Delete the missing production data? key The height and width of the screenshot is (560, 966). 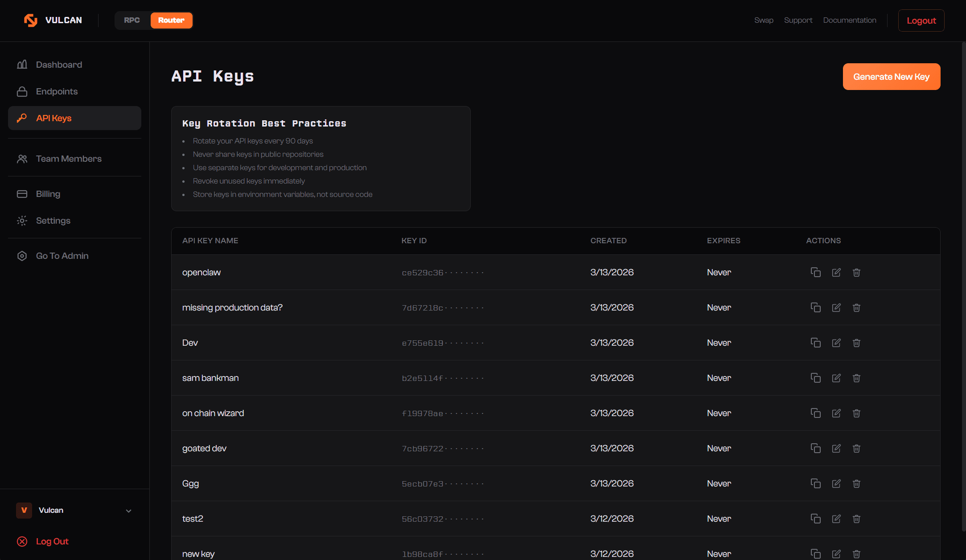(x=856, y=307)
